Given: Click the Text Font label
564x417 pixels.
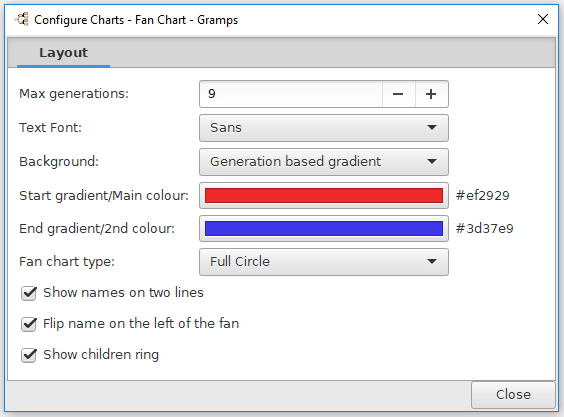Looking at the screenshot, I should tap(50, 128).
